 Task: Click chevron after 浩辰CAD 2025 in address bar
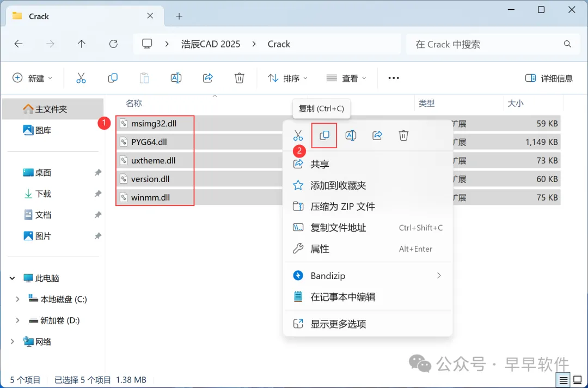[254, 44]
